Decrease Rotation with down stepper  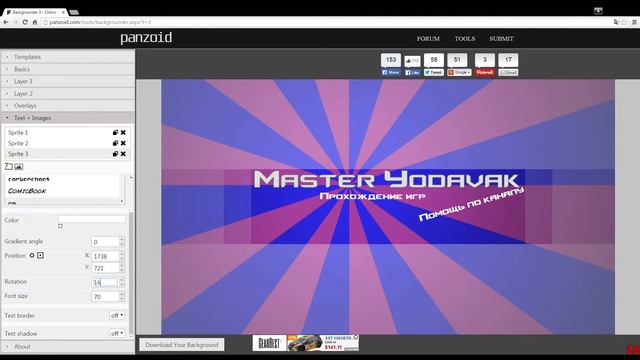click(x=122, y=285)
